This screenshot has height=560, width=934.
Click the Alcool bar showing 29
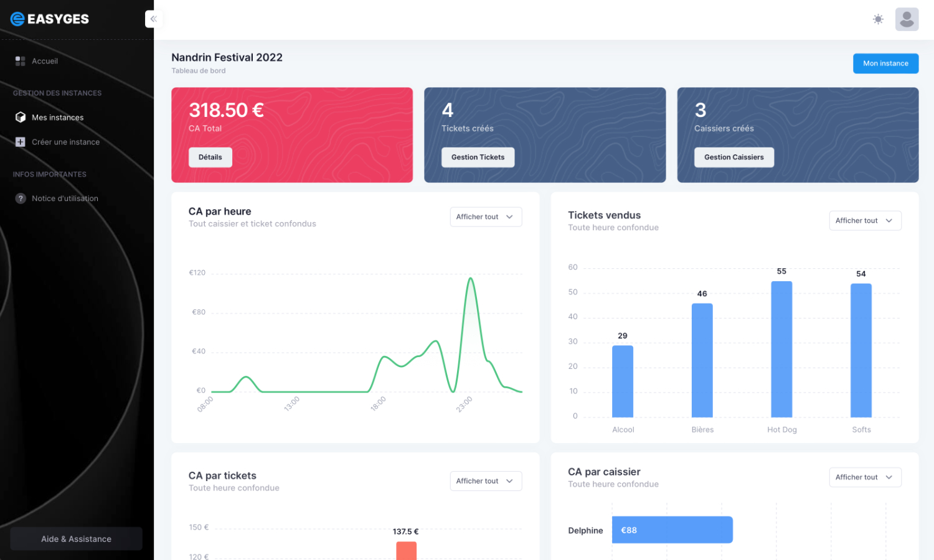pyautogui.click(x=623, y=381)
